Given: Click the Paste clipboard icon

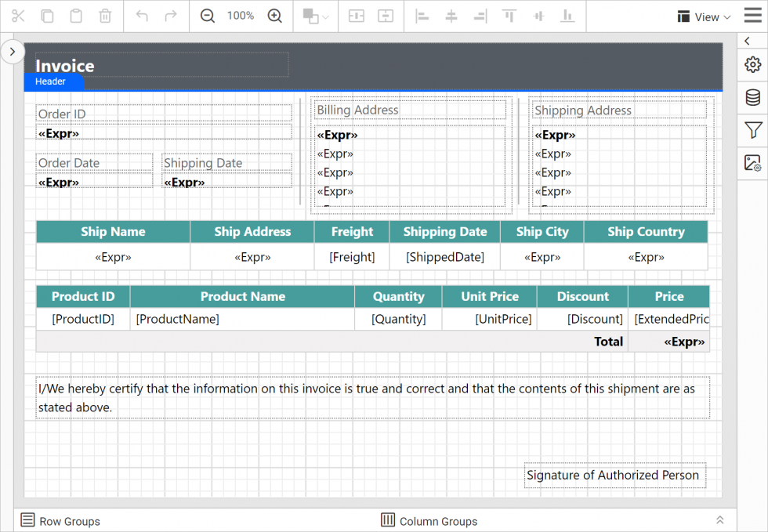Looking at the screenshot, I should 76,16.
